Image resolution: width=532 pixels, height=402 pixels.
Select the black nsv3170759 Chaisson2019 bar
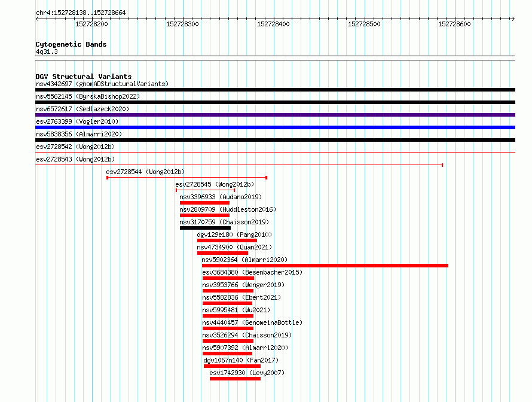205,228
